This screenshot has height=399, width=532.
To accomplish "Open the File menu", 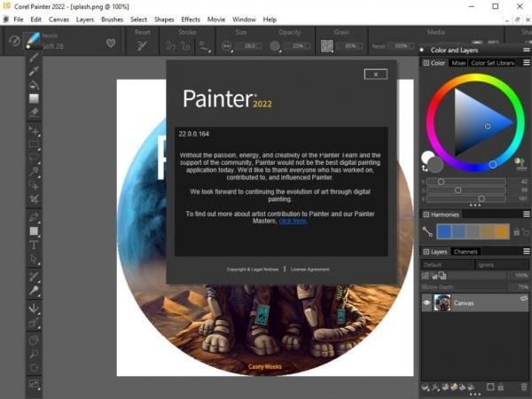I will coord(19,20).
